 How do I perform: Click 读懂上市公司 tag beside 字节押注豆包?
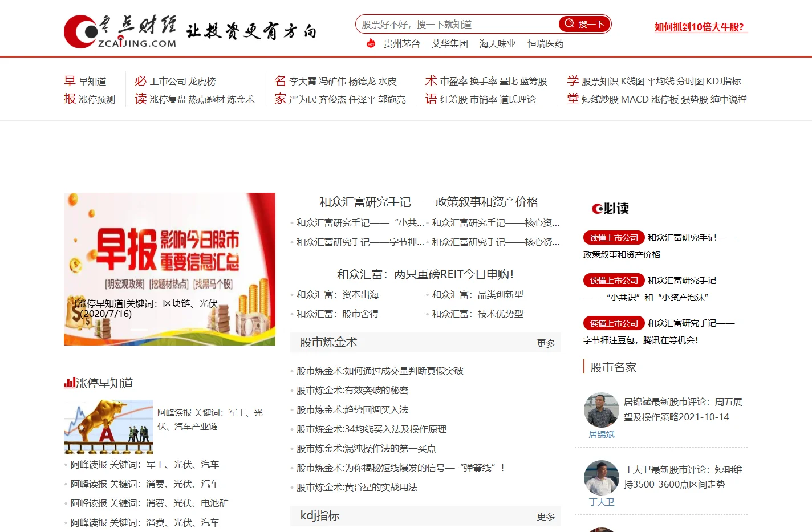[x=614, y=323]
